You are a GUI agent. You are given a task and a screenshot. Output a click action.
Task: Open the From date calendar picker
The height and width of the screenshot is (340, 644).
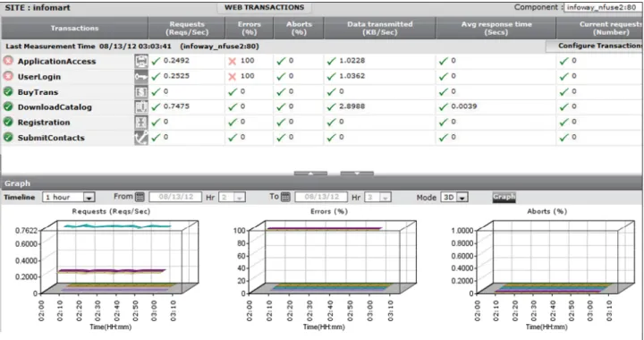click(x=140, y=197)
